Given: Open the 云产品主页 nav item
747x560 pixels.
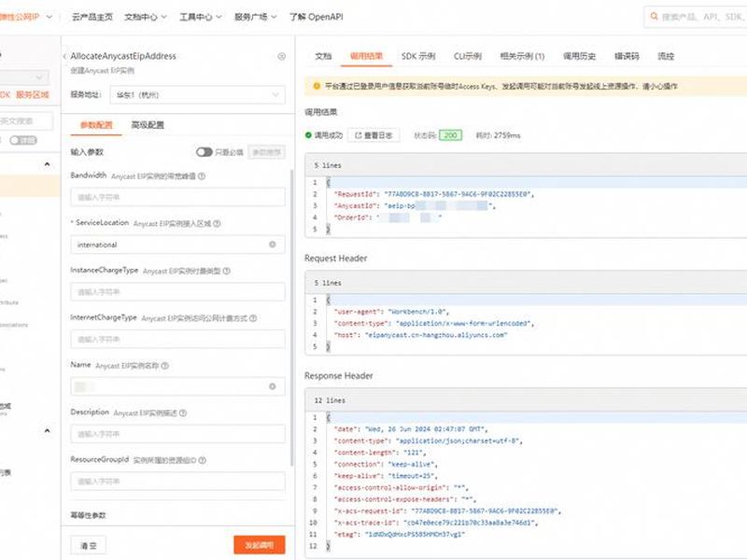Looking at the screenshot, I should [x=92, y=17].
